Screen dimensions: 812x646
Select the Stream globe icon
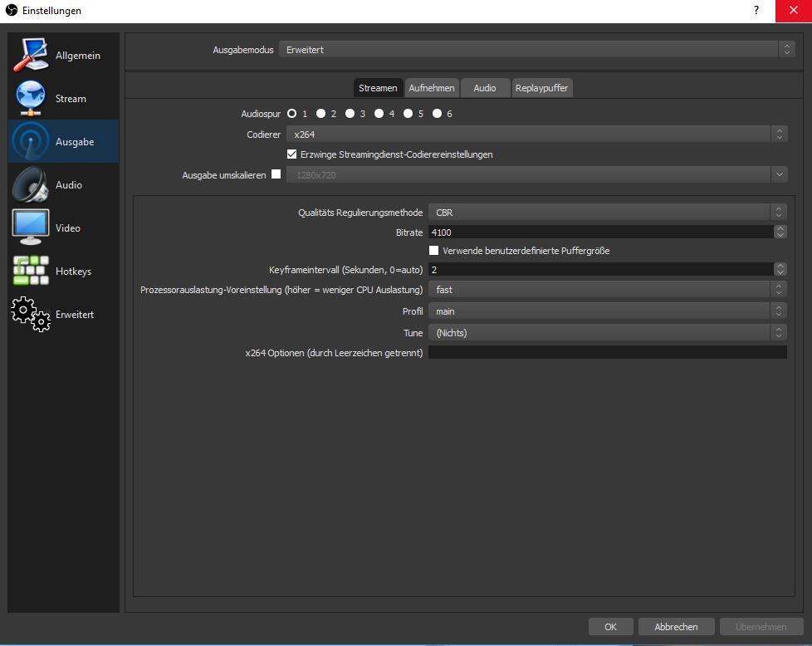(x=31, y=98)
